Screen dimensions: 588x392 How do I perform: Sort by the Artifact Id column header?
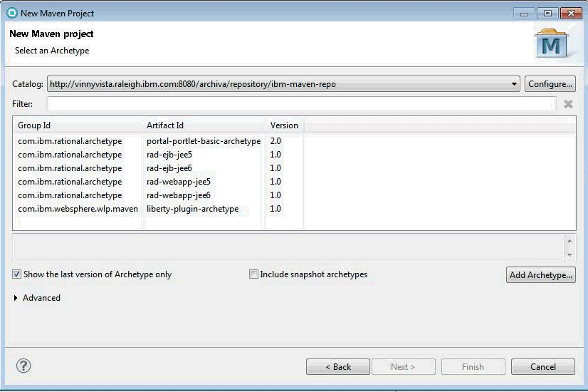pos(204,125)
